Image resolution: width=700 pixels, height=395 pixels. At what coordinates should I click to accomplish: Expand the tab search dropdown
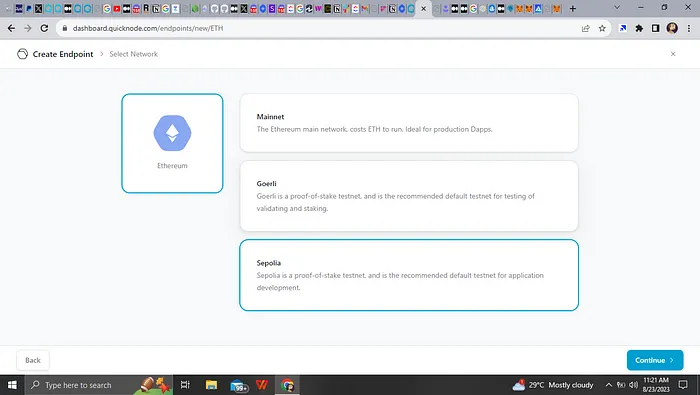617,8
